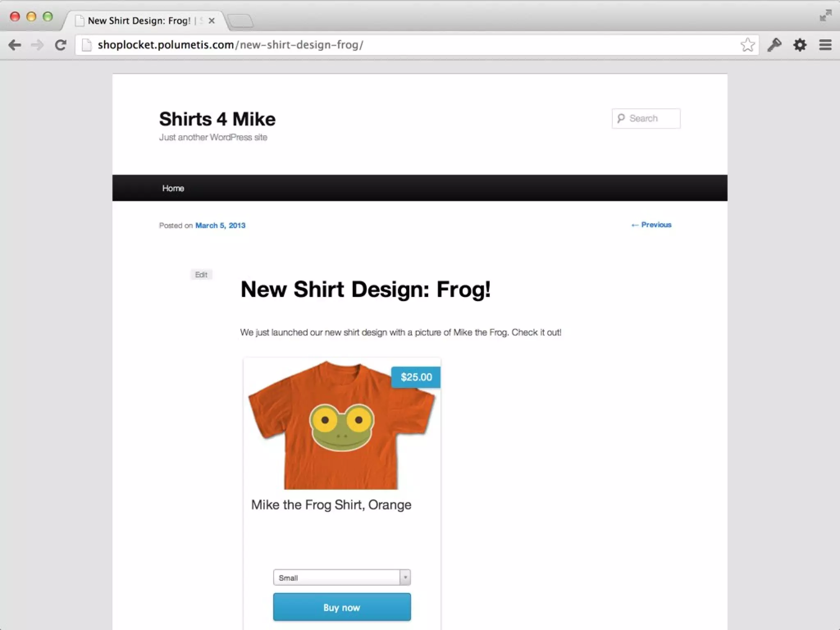Viewport: 840px width, 630px height.
Task: Toggle fullscreen with the expand arrows icon
Action: pos(825,16)
